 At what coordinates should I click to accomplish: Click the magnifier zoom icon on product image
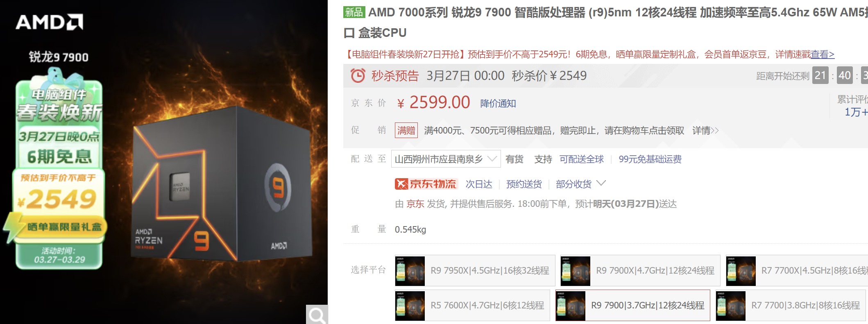[x=317, y=315]
